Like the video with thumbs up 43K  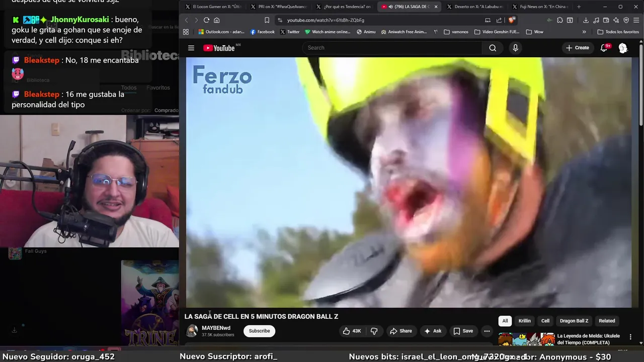pyautogui.click(x=352, y=331)
